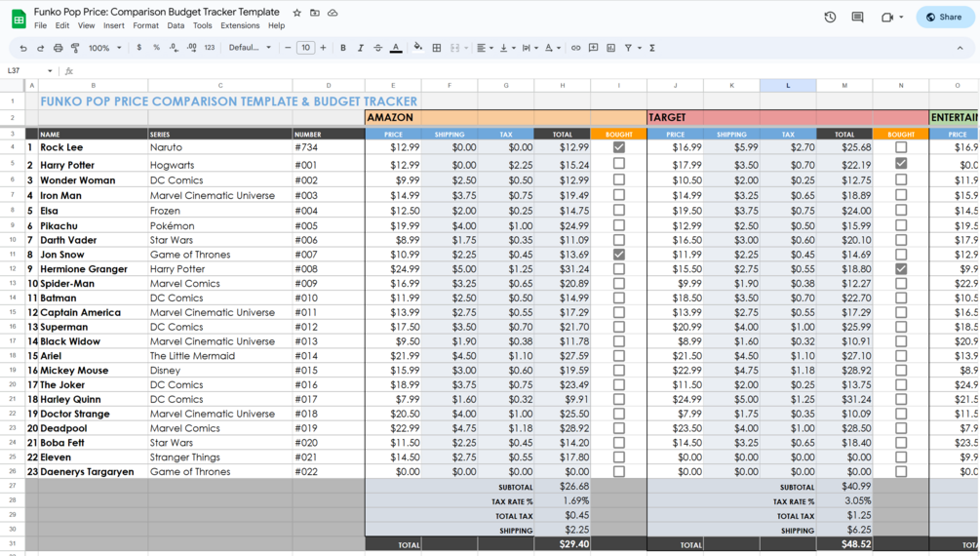The height and width of the screenshot is (556, 980).
Task: Click Increase decimal places icon
Action: click(x=191, y=48)
